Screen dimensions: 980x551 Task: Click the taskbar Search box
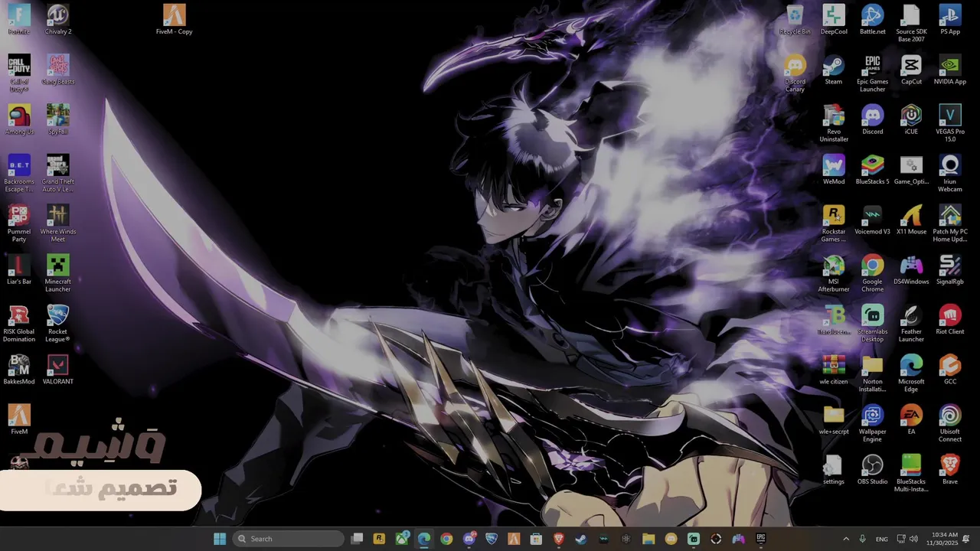coord(288,539)
